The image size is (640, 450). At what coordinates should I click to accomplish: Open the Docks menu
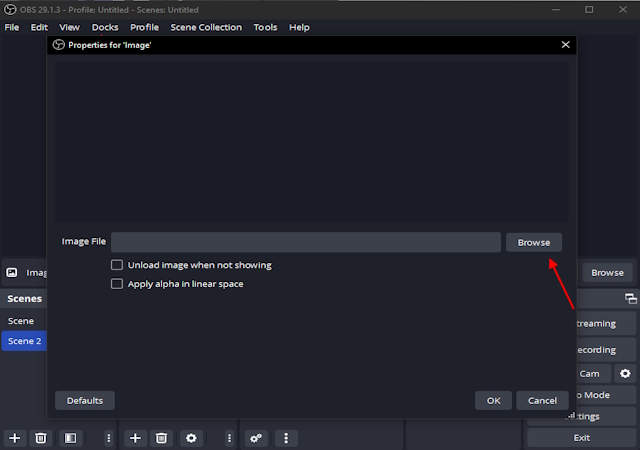pos(104,27)
